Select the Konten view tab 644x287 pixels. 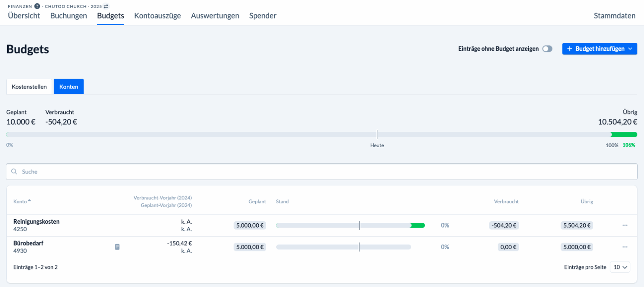pyautogui.click(x=69, y=87)
